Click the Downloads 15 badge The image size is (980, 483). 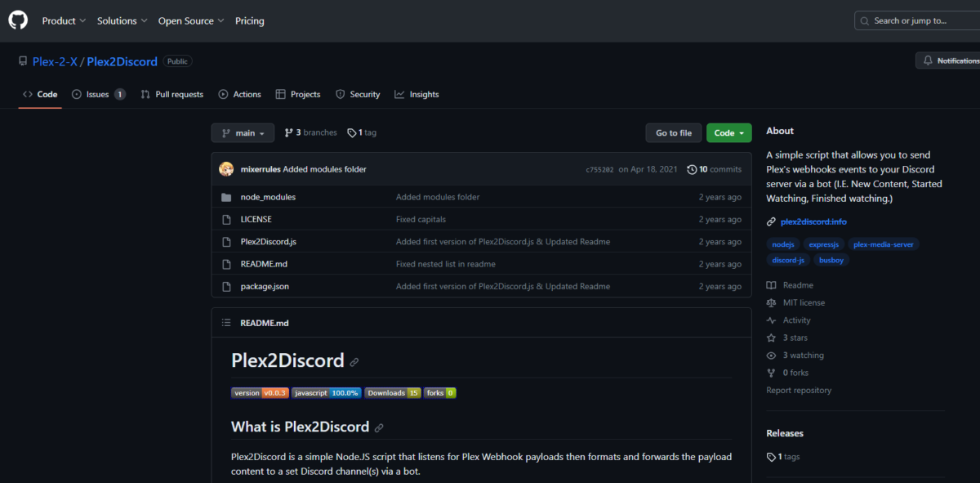[x=393, y=392]
